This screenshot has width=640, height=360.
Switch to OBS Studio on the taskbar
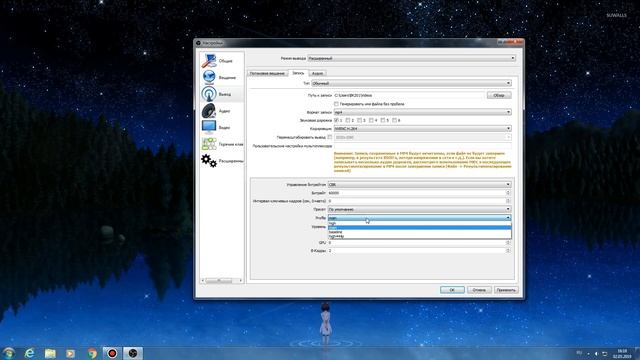click(x=133, y=353)
